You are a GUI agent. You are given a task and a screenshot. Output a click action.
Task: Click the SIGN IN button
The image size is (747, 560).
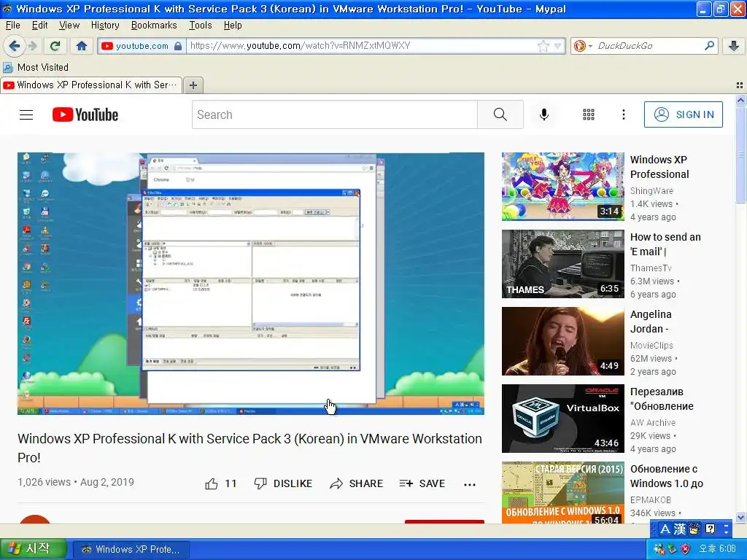click(x=683, y=114)
